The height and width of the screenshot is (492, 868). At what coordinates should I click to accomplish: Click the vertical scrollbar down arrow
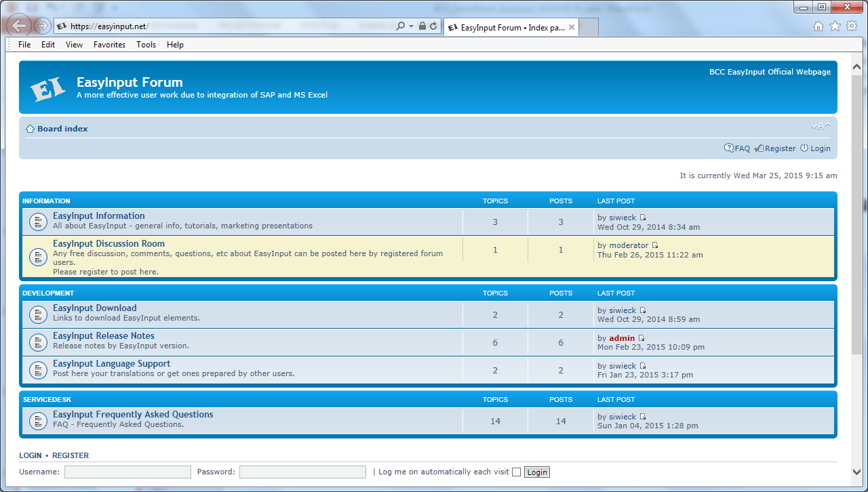point(857,472)
